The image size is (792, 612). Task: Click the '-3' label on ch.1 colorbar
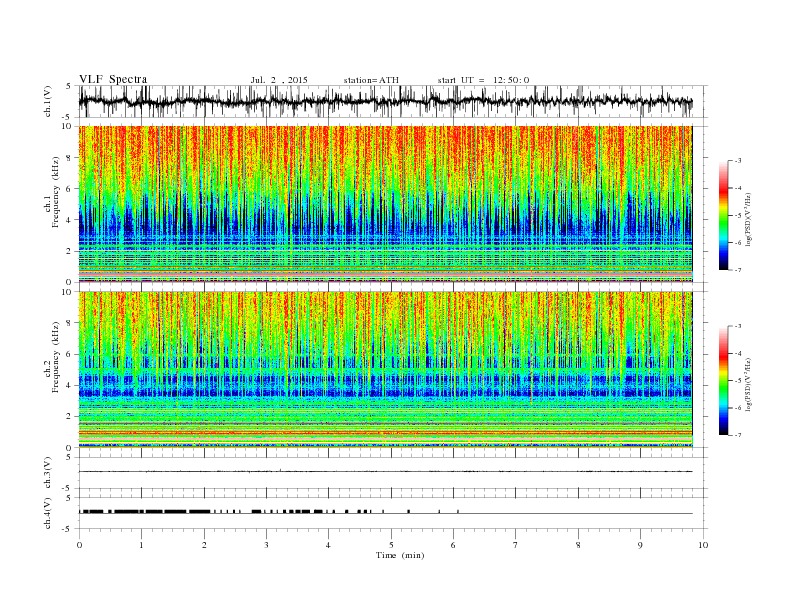point(737,161)
